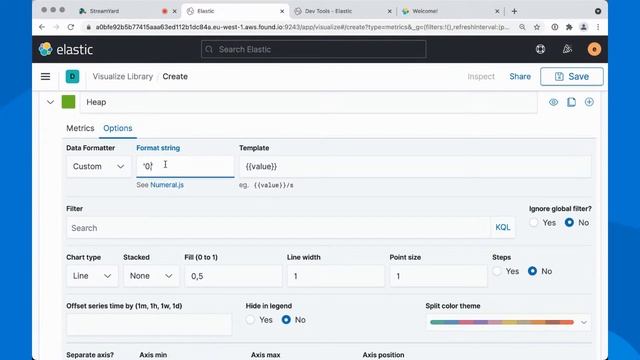This screenshot has width=640, height=360.
Task: Open the Numeral.js documentation link
Action: 167,185
